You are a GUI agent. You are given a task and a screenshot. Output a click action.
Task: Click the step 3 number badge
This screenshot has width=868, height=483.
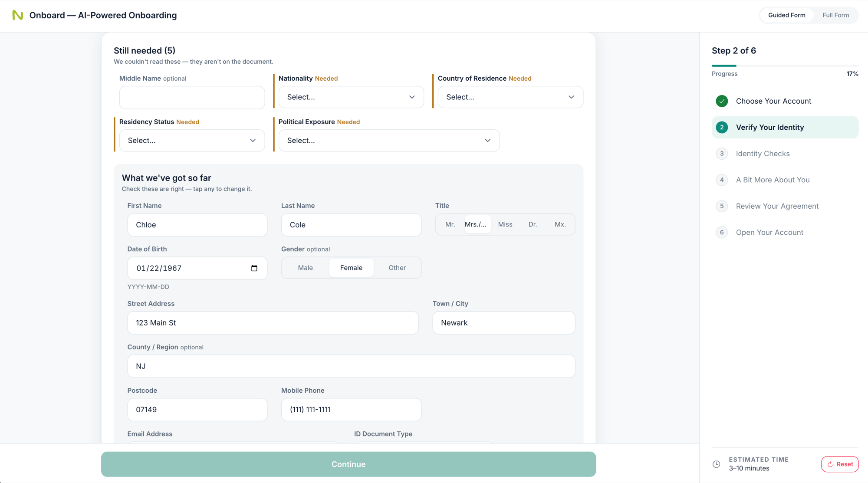[x=722, y=154]
